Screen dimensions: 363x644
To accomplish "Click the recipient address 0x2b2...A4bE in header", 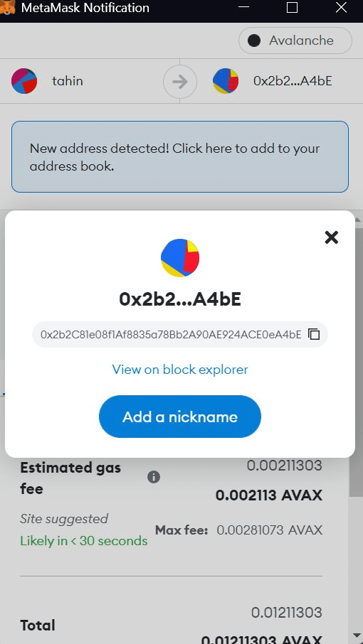I will tap(293, 81).
